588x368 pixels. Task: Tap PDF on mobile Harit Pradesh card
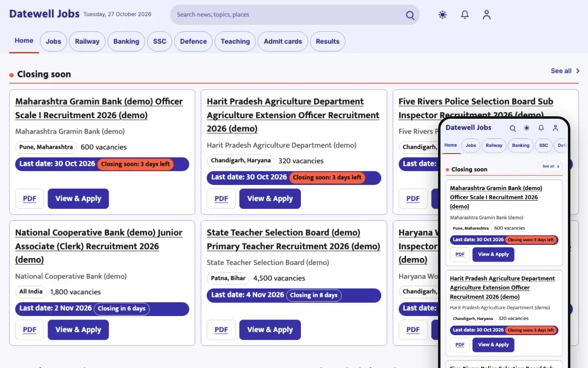click(x=460, y=345)
